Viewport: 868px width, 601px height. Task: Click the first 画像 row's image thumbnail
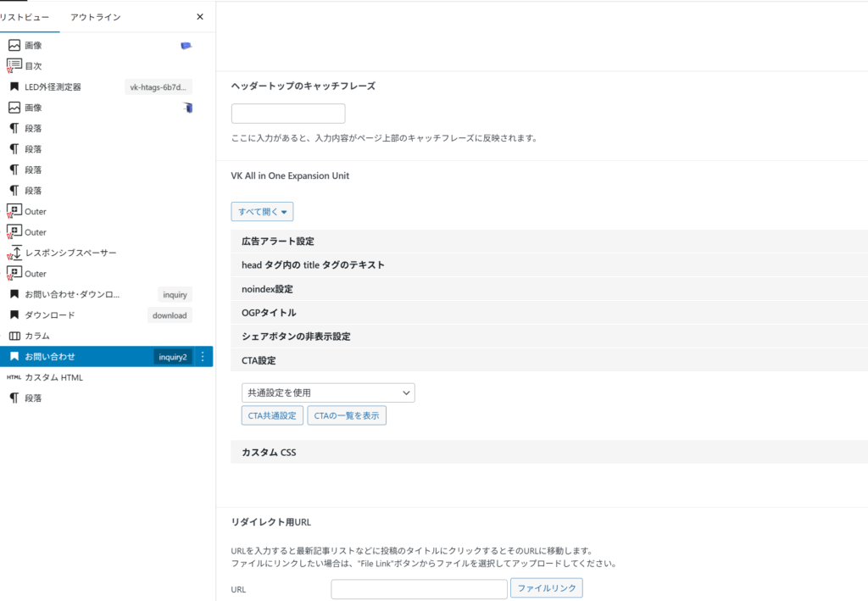(x=186, y=46)
